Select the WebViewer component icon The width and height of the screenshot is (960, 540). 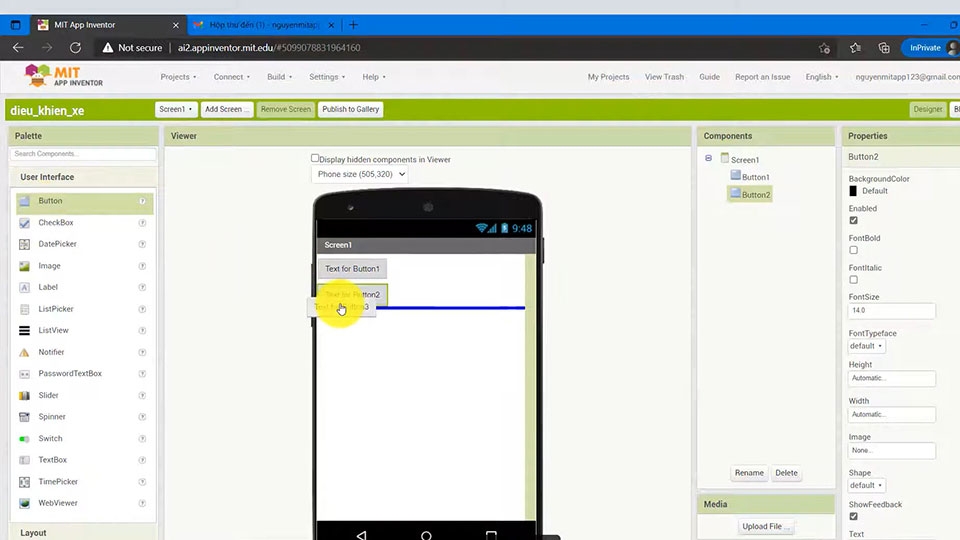[24, 503]
